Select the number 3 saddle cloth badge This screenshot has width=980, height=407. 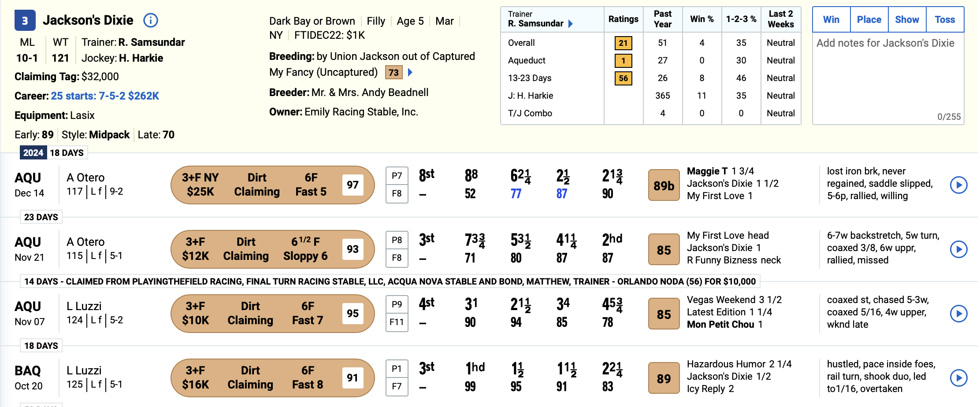click(25, 20)
